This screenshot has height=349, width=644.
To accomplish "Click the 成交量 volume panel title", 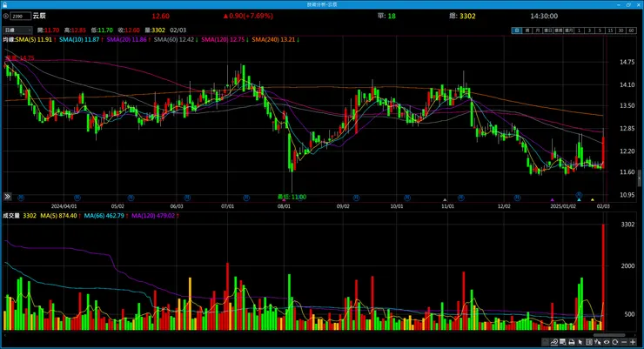I will tap(11, 216).
